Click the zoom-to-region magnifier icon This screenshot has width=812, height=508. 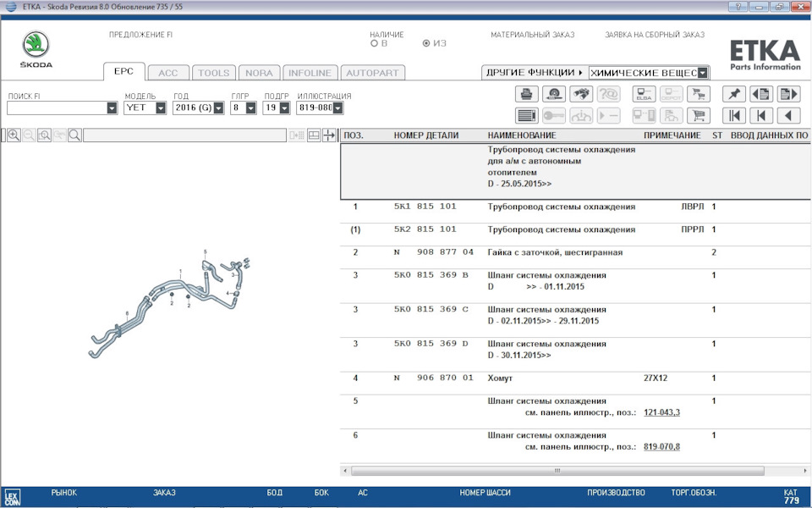click(44, 135)
